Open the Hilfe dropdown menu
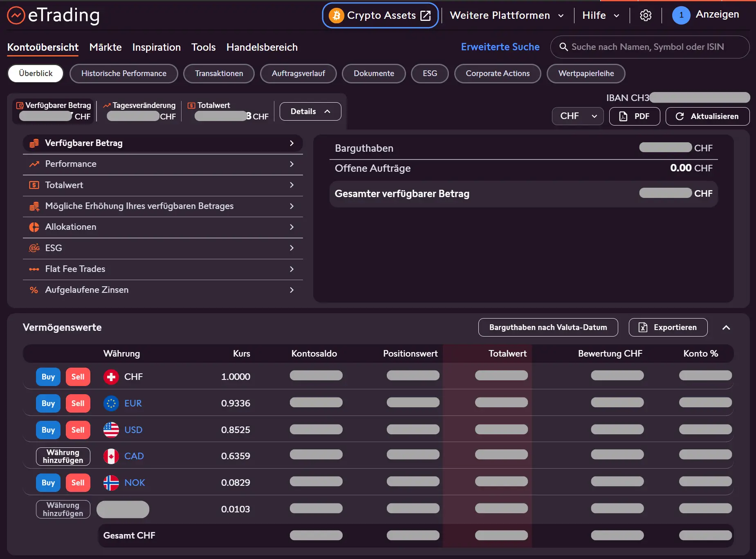Screen dimensions: 756x559 pyautogui.click(x=601, y=16)
